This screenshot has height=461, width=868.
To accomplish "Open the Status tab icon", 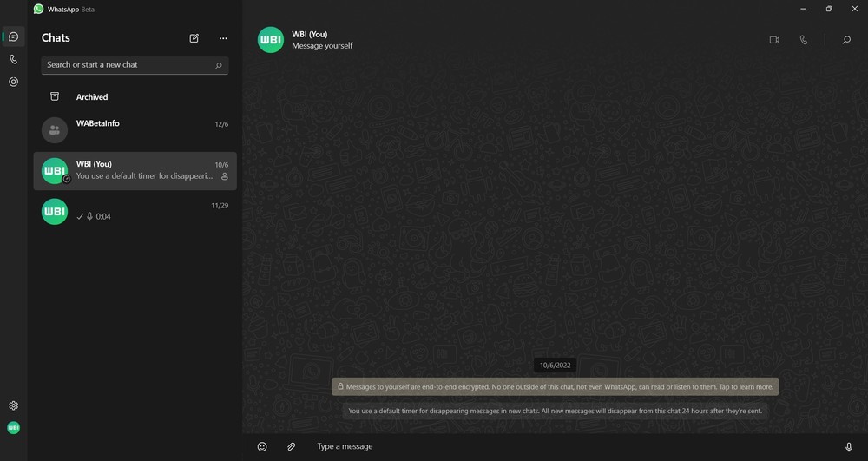I will point(13,82).
